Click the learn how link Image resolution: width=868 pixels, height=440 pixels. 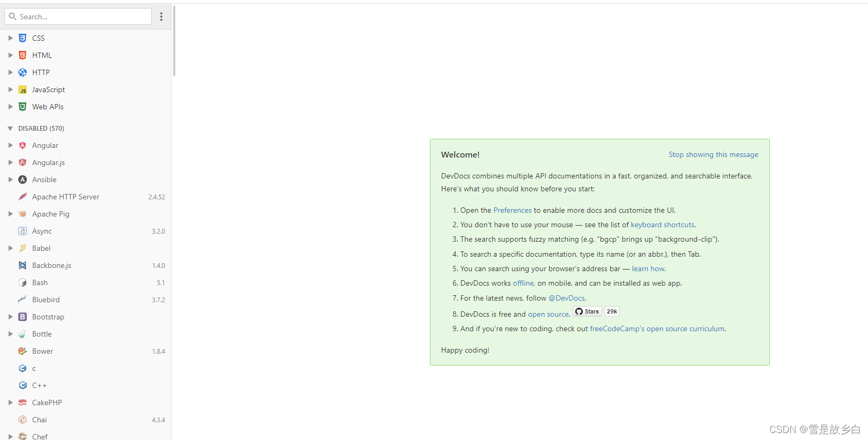[x=648, y=269]
